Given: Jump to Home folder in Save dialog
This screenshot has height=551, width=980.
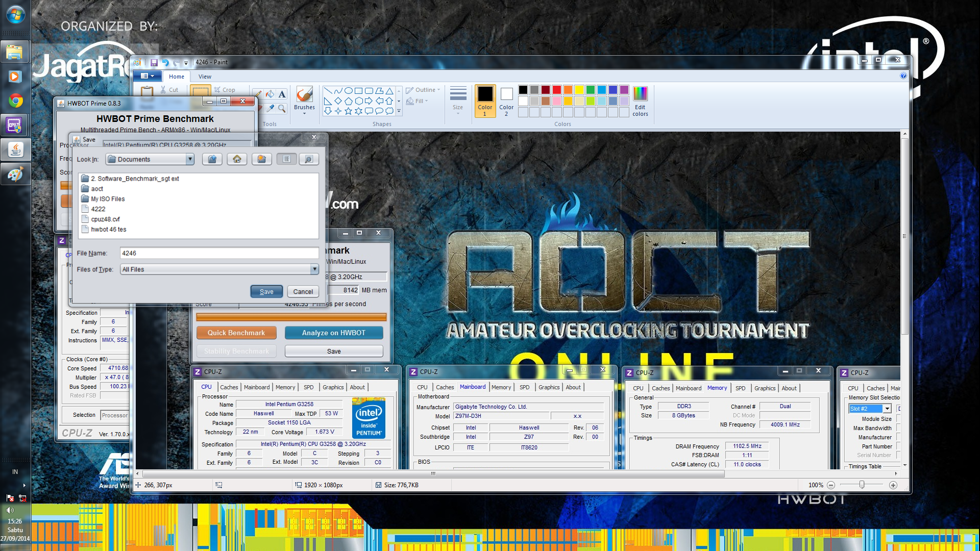Looking at the screenshot, I should tap(237, 159).
